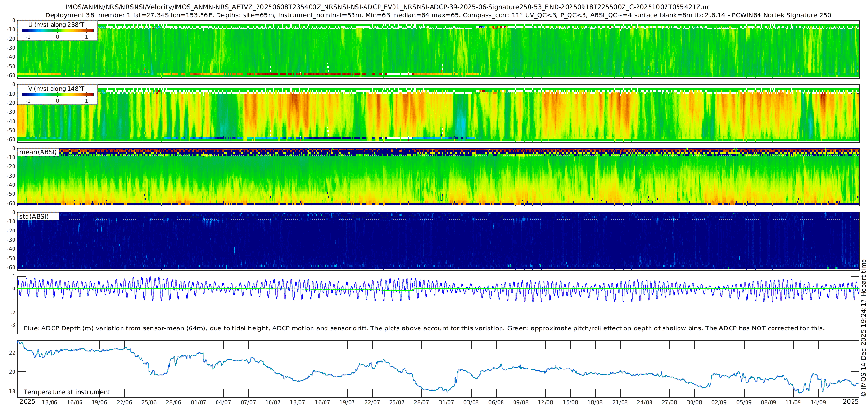
Task: Select the 14/09 date tick on the time axis
Action: pyautogui.click(x=818, y=402)
